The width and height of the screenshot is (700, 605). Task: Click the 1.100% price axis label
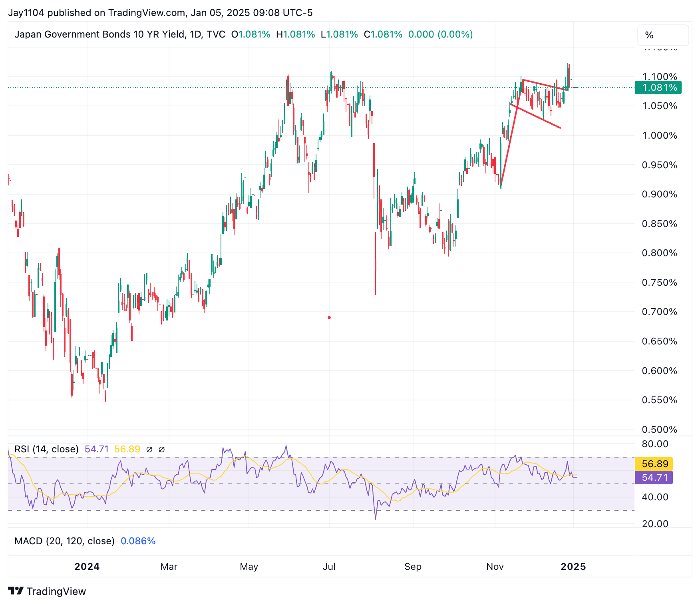pos(659,76)
